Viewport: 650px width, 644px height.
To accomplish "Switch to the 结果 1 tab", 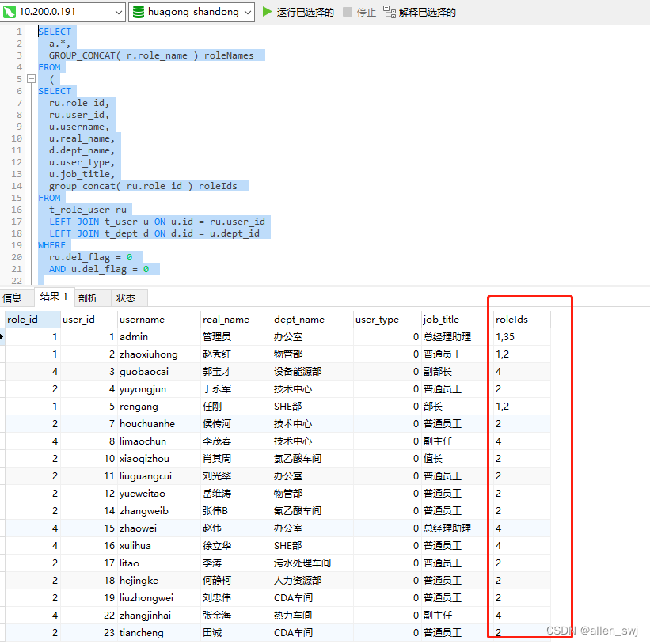I will coord(54,297).
